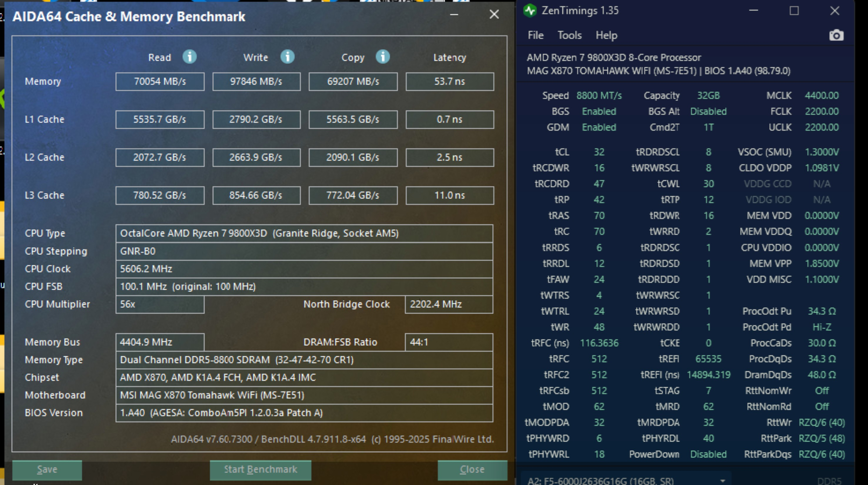The height and width of the screenshot is (485, 868).
Task: Maximize the ZenTimings window
Action: (x=794, y=11)
